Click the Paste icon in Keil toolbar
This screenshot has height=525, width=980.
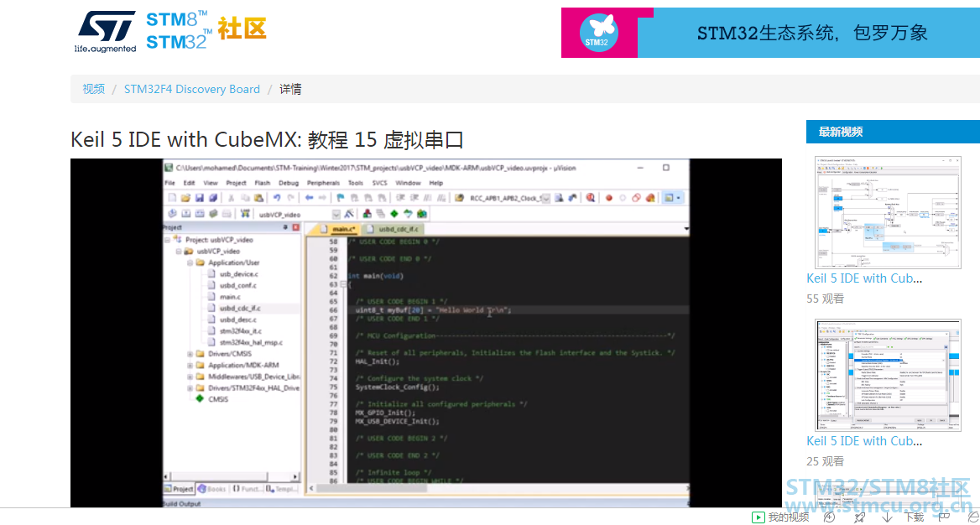[258, 198]
